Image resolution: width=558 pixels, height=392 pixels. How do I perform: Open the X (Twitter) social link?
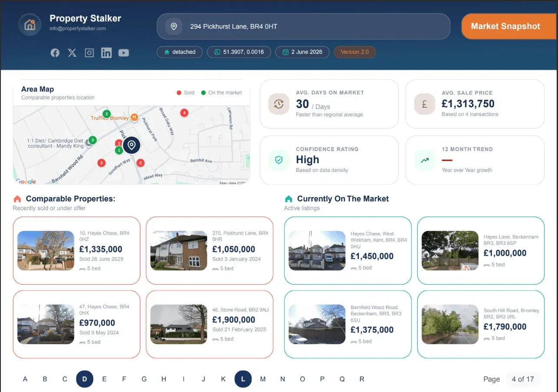pyautogui.click(x=72, y=53)
